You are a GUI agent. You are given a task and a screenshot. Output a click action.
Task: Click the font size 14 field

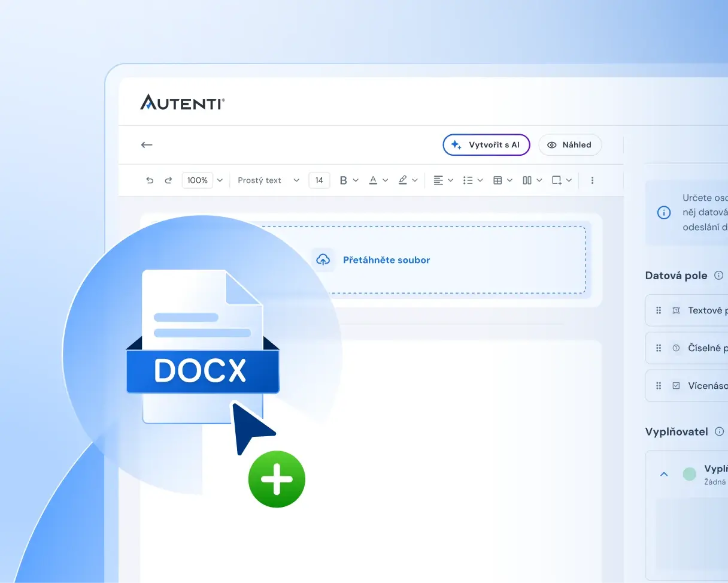click(319, 180)
